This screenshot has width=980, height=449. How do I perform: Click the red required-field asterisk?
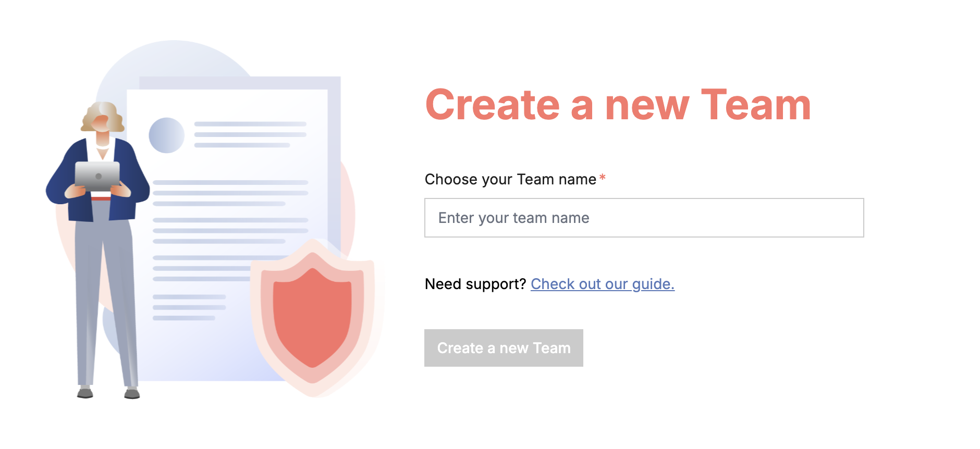(603, 178)
